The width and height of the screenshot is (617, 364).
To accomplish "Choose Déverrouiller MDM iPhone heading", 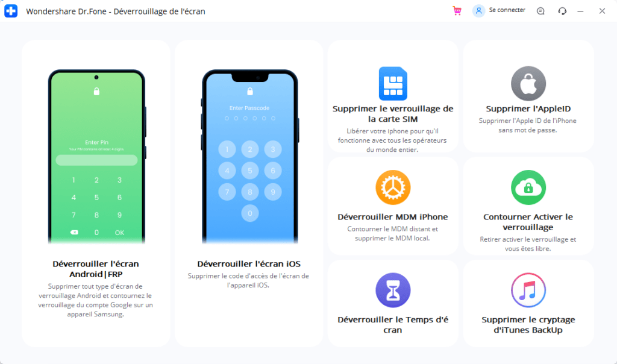I will click(x=393, y=217).
